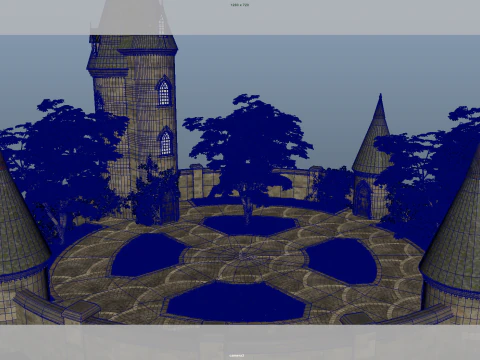The height and width of the screenshot is (360, 480).
Task: Select the lower arched window on tall tower
Action: coord(165,141)
